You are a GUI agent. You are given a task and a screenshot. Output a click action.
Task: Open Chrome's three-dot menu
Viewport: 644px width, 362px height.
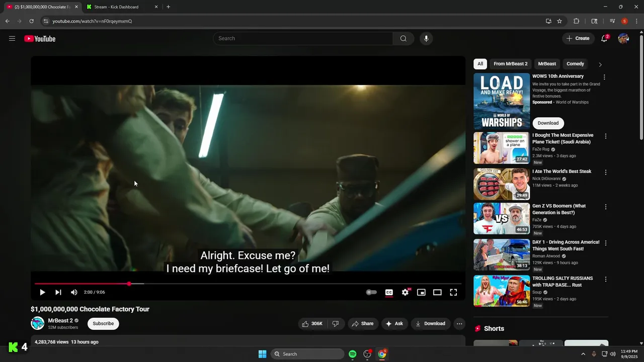tap(636, 21)
